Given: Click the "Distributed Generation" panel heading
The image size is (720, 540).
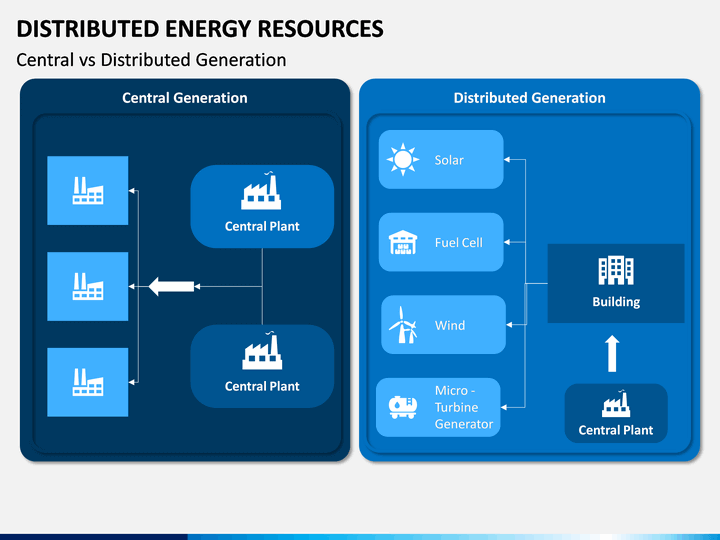Looking at the screenshot, I should (529, 98).
